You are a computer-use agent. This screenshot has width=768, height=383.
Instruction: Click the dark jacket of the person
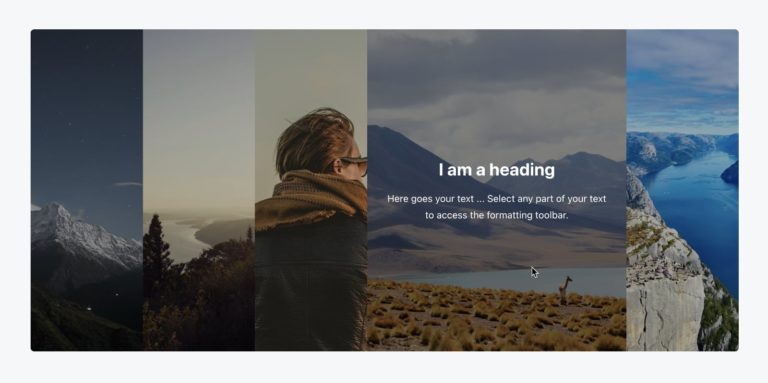[x=311, y=289]
